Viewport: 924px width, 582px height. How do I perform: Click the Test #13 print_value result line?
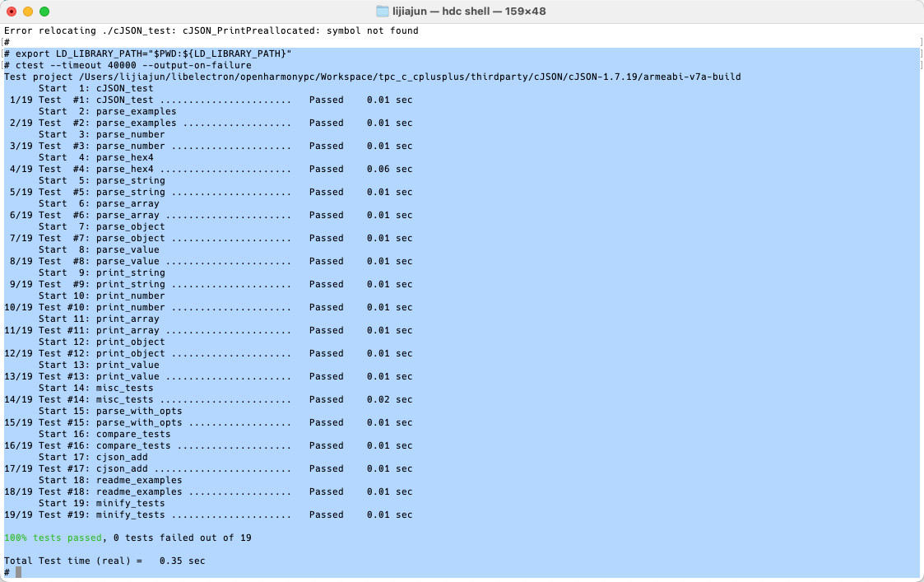click(x=208, y=376)
